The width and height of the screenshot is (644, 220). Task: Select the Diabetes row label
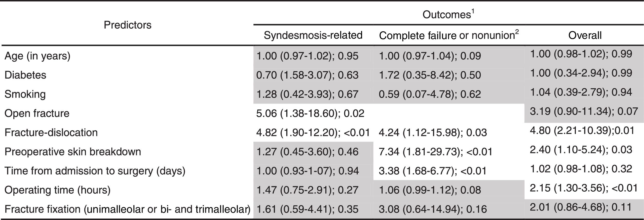[x=25, y=75]
